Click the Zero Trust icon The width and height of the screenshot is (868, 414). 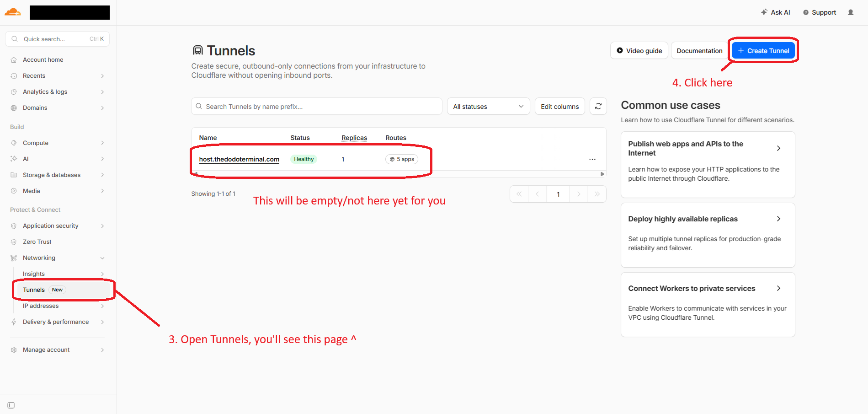14,242
